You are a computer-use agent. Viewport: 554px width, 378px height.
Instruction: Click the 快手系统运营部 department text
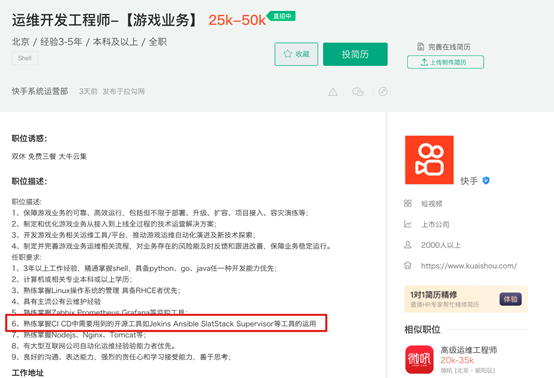coord(40,91)
